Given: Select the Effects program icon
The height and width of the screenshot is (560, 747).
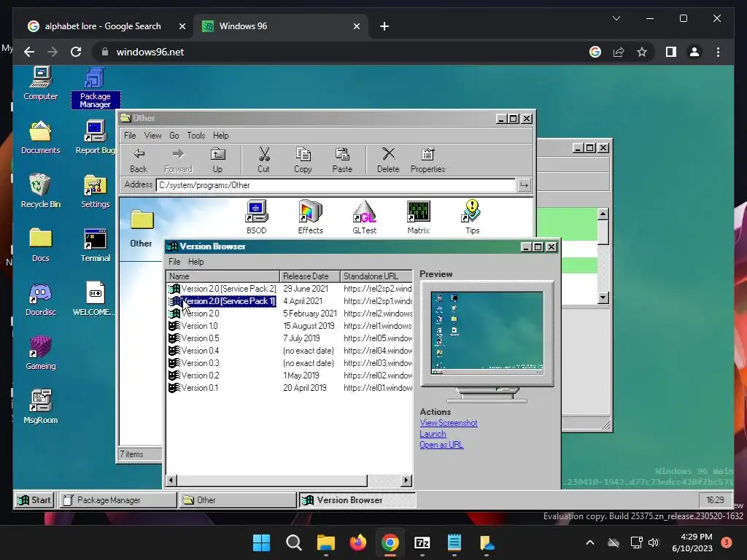Looking at the screenshot, I should [x=311, y=217].
